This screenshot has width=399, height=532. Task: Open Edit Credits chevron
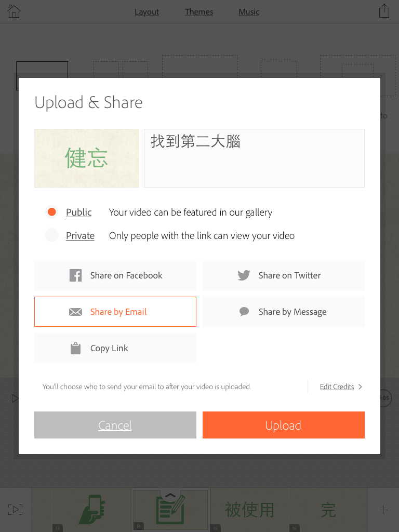pyautogui.click(x=341, y=387)
